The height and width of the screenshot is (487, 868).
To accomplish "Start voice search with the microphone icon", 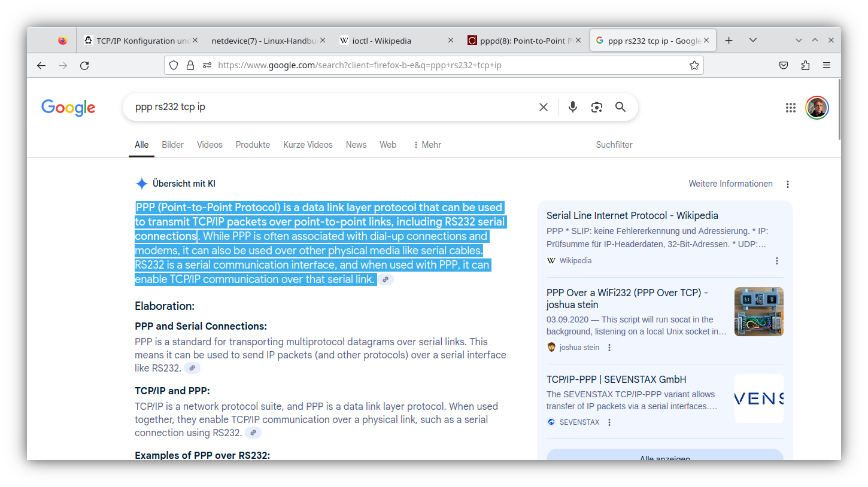I will pyautogui.click(x=572, y=106).
